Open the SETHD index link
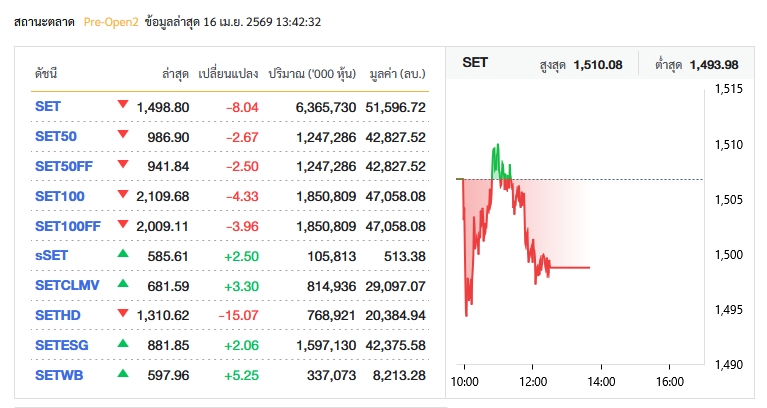Viewport: 767px width, 408px height. click(56, 315)
